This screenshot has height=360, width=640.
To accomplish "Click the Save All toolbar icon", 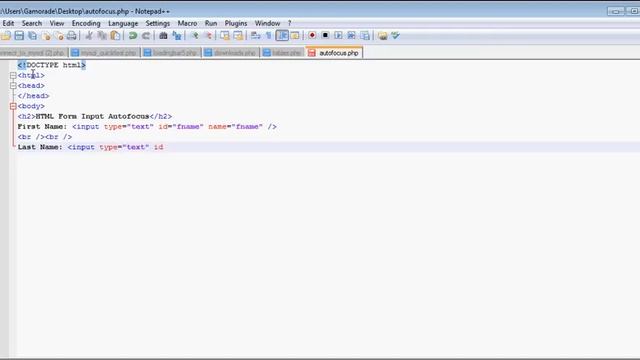I will coord(32,36).
